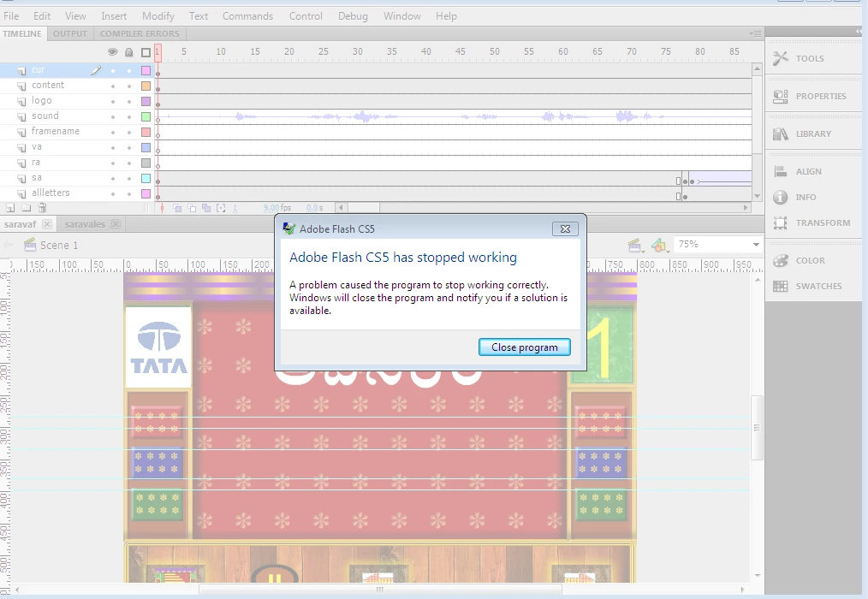Click the sound layer green color swatch

coord(146,117)
